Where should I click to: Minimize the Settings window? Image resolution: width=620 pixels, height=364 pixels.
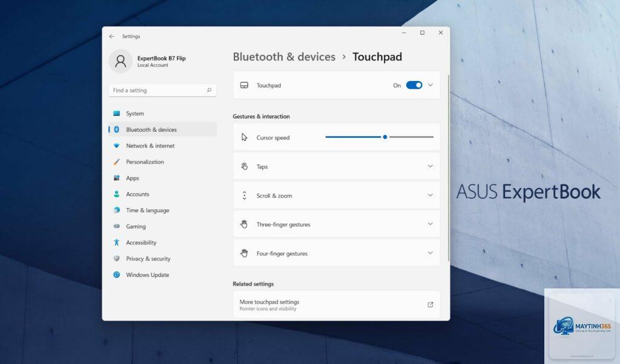404,33
